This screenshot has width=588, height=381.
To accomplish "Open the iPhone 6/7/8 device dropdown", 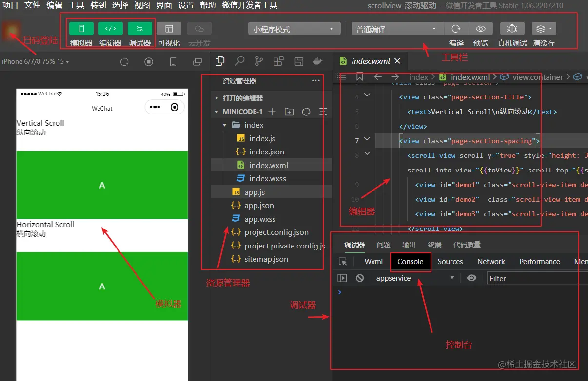I will coord(36,61).
